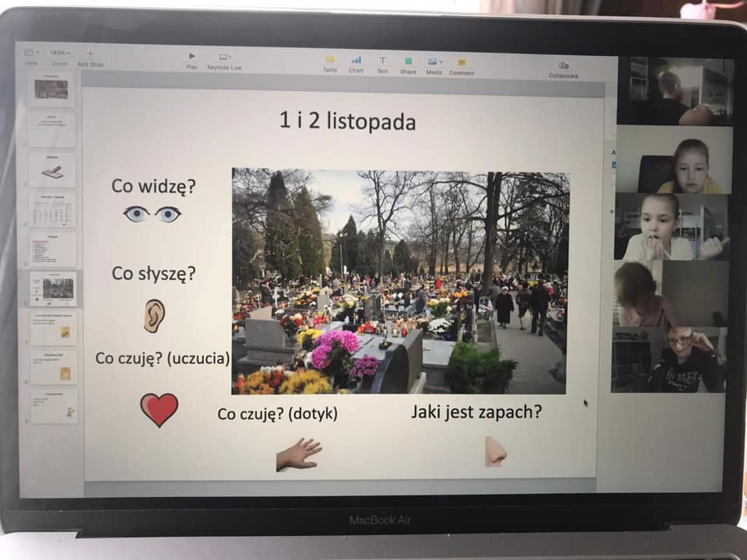Select the slide 3 thumbnail with the drawing

pos(52,170)
